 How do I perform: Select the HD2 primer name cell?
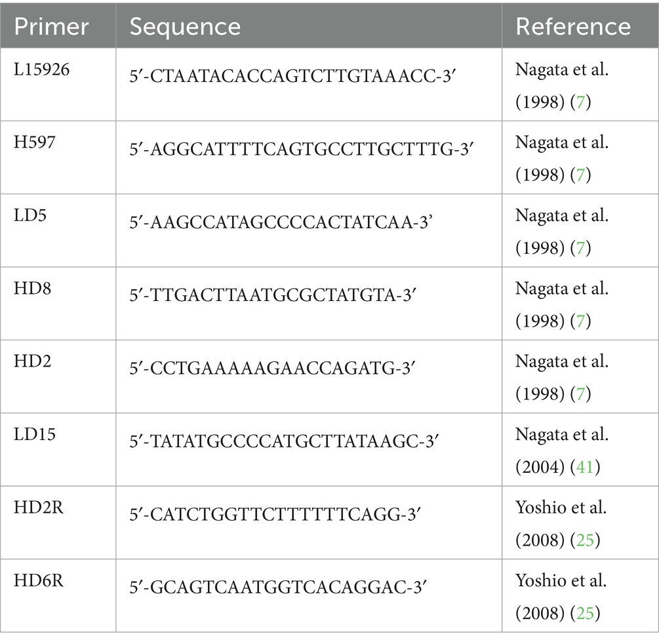tap(31, 361)
